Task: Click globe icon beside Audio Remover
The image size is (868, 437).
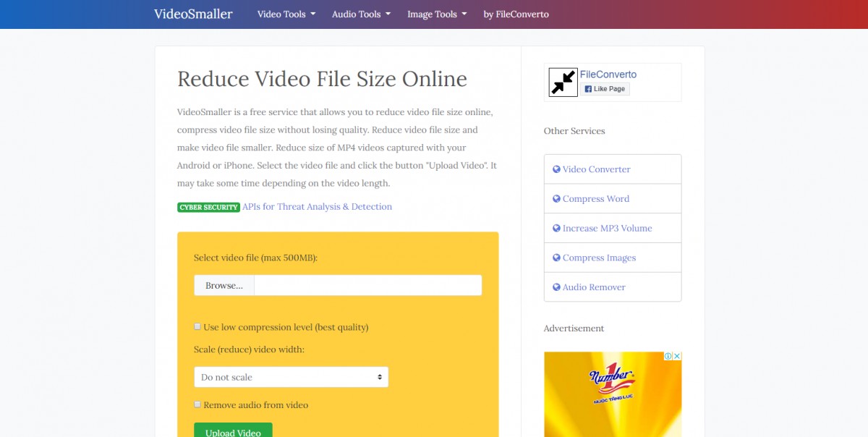Action: tap(556, 287)
